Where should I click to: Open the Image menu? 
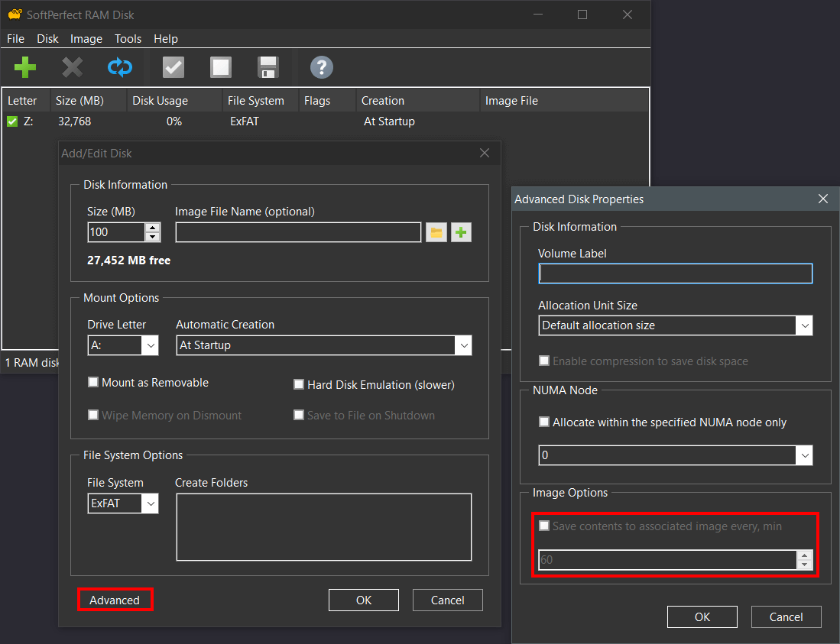pos(86,38)
